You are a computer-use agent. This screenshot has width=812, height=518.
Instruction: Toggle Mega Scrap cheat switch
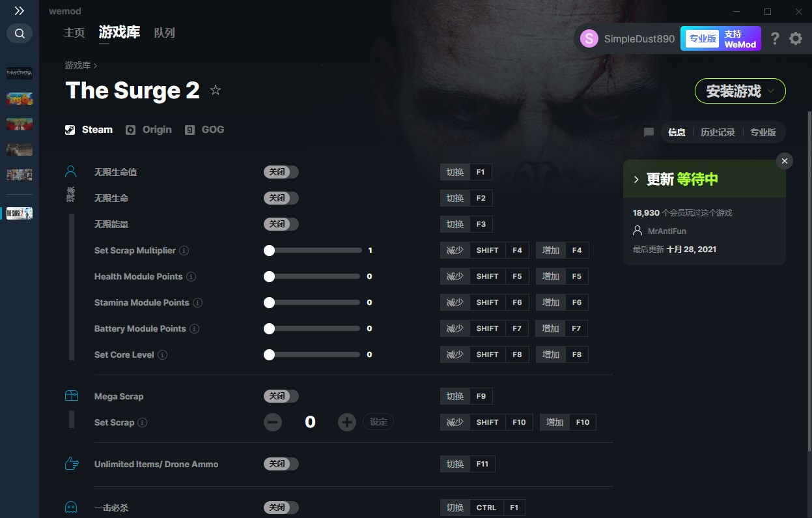coord(281,396)
